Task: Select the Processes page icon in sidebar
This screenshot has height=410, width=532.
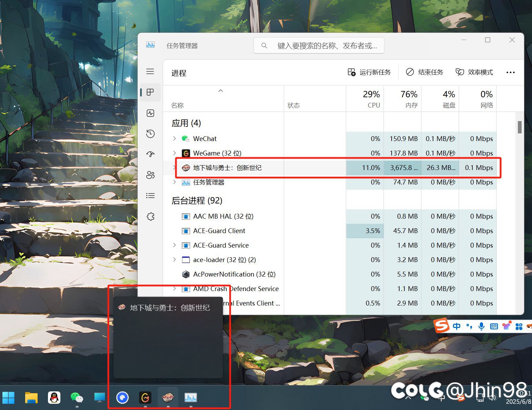Action: click(150, 92)
